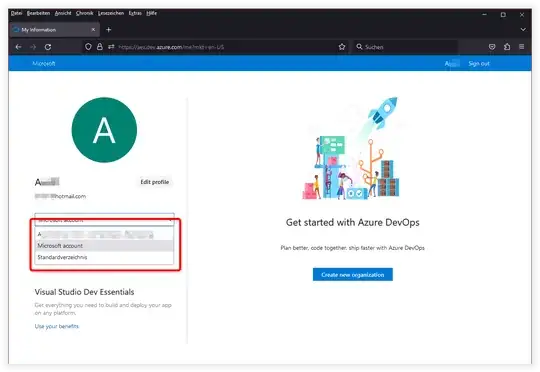540x372 pixels.
Task: Click the forward navigation arrow
Action: pos(33,47)
